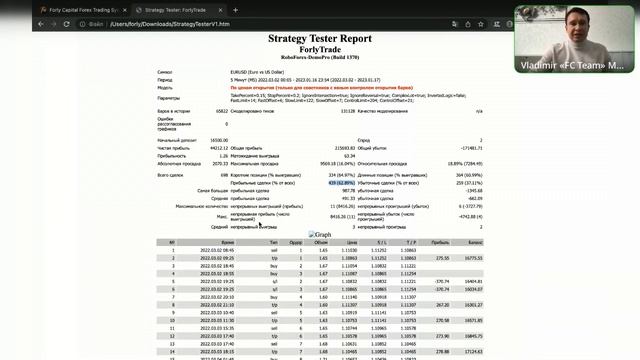Open a new browser tab with the plus

click(236, 10)
